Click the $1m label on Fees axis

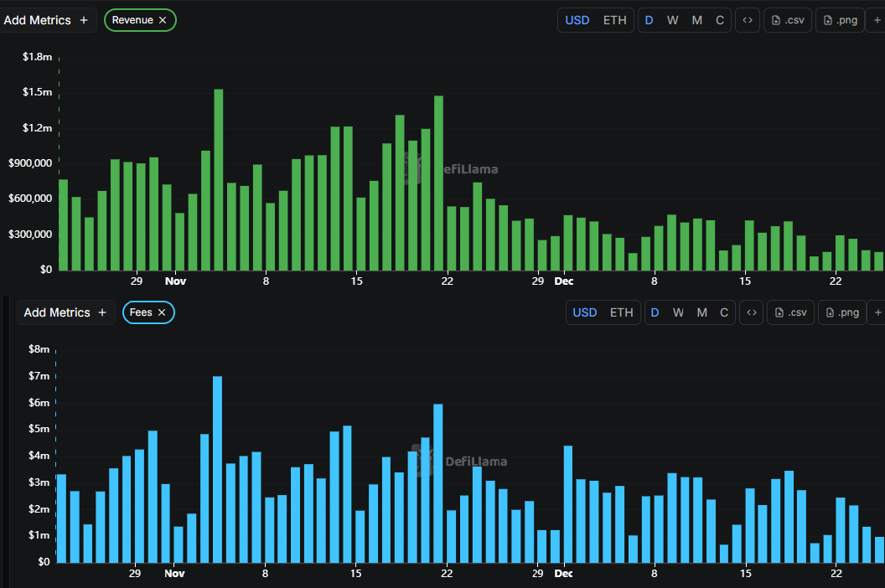coord(39,535)
